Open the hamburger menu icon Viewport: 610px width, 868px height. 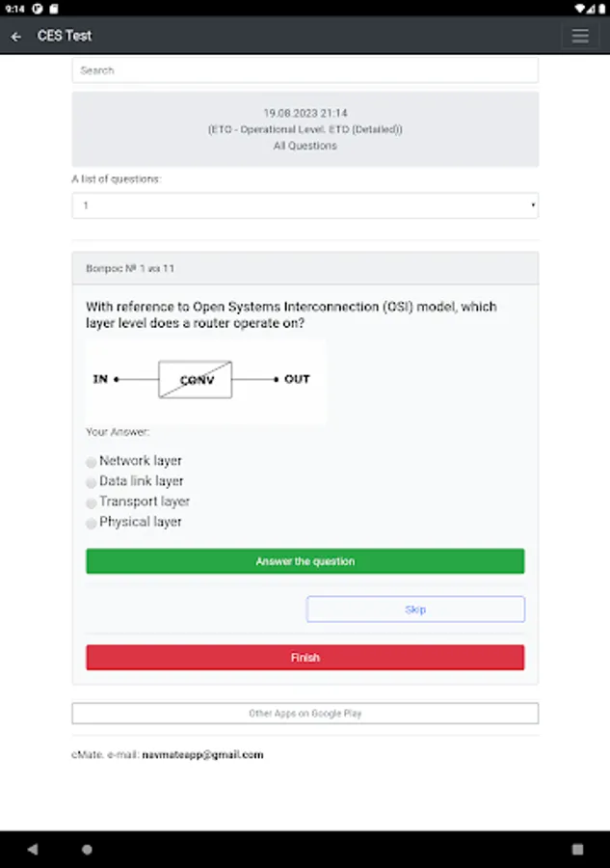(x=579, y=36)
